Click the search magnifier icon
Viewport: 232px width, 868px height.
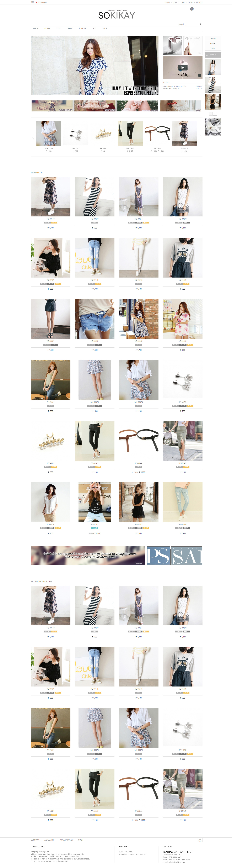click(200, 24)
